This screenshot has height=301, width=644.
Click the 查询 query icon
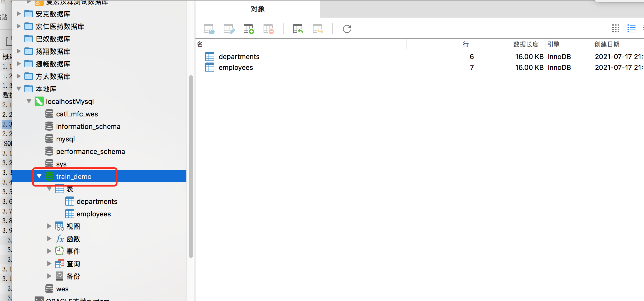60,264
